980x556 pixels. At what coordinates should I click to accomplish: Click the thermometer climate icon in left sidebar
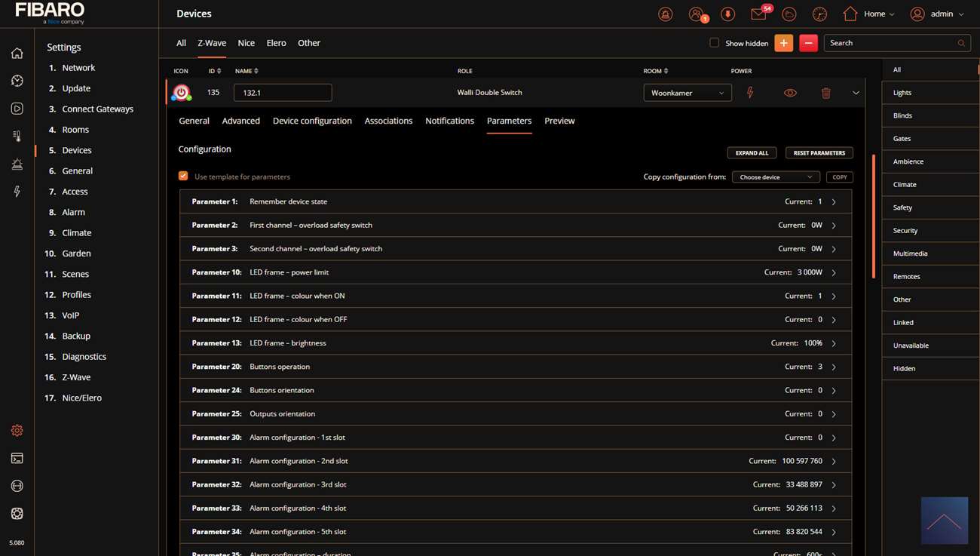coord(17,137)
